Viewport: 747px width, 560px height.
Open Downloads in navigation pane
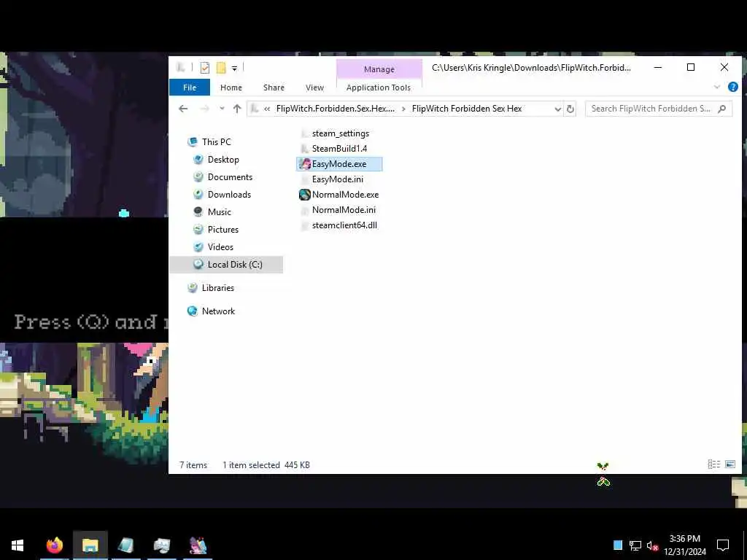tap(228, 194)
